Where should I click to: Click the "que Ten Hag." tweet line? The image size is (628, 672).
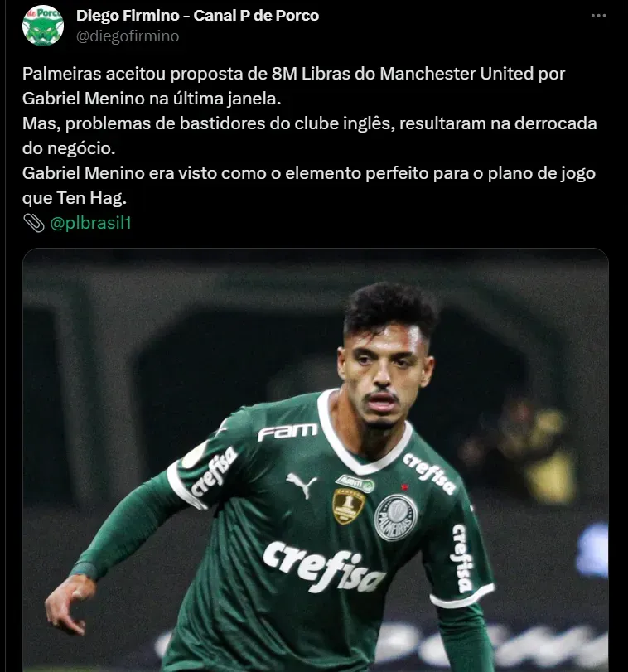[75, 198]
